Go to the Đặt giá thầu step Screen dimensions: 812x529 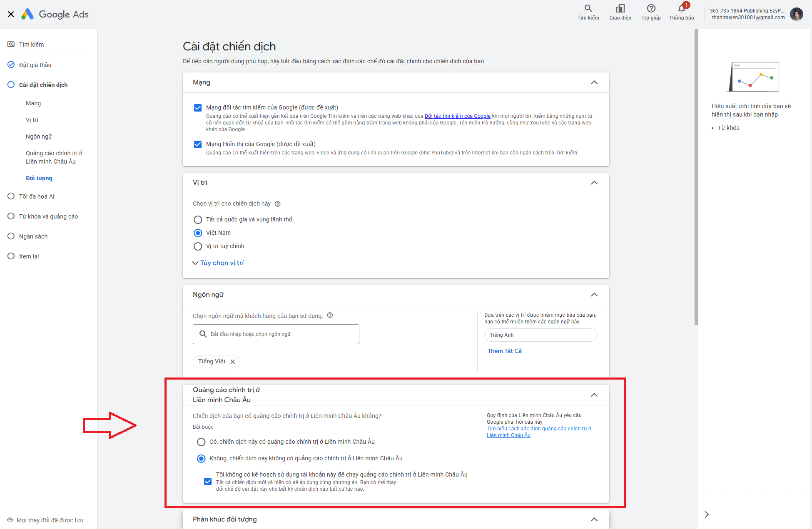[x=35, y=65]
